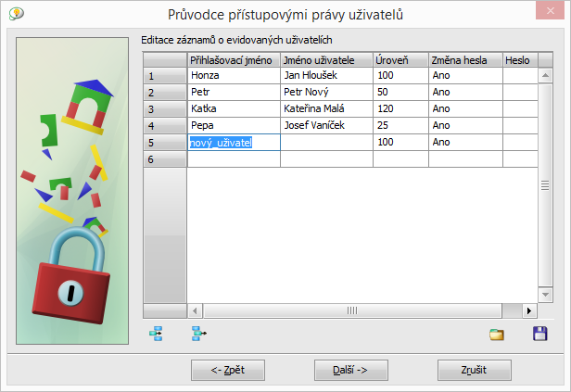The width and height of the screenshot is (571, 392).
Task: Click the Změna hesla cell for Petr
Action: (464, 93)
